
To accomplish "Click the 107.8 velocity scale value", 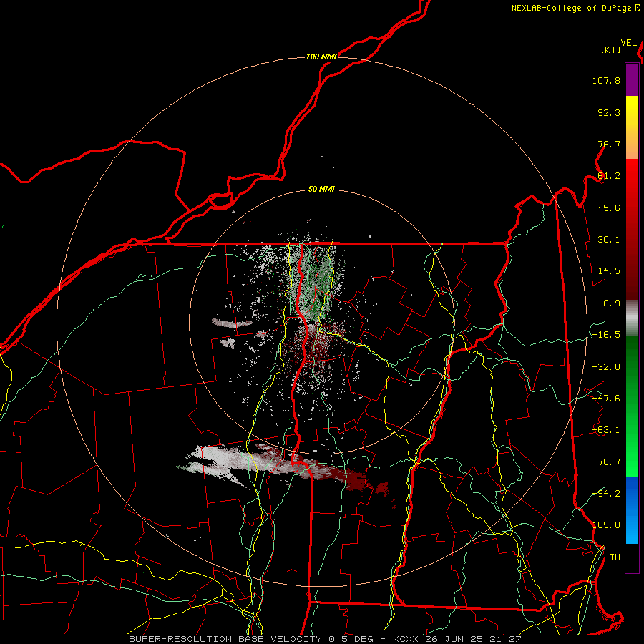I will (606, 80).
